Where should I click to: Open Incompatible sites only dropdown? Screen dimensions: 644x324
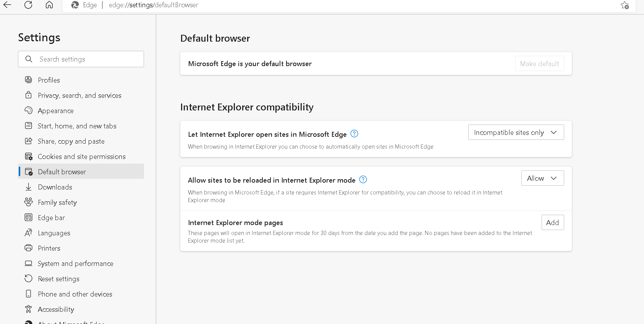(516, 132)
